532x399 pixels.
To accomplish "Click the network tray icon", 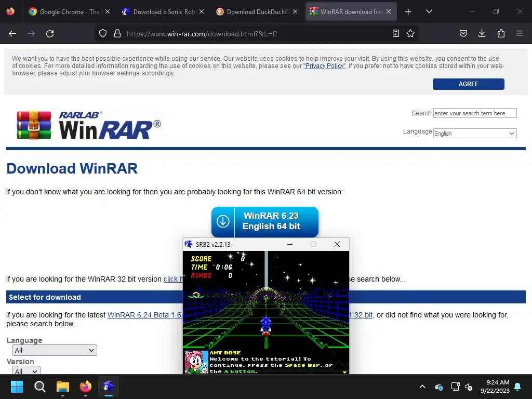I will click(455, 387).
